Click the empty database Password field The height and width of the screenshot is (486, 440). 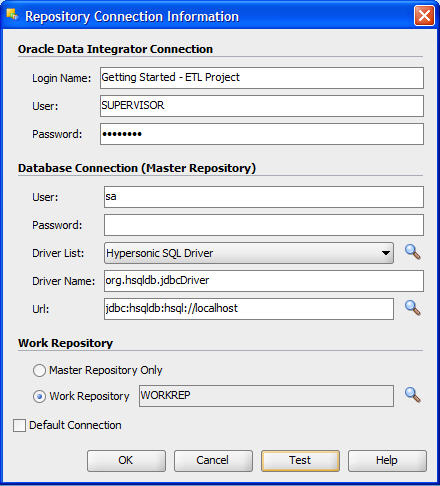coord(264,225)
